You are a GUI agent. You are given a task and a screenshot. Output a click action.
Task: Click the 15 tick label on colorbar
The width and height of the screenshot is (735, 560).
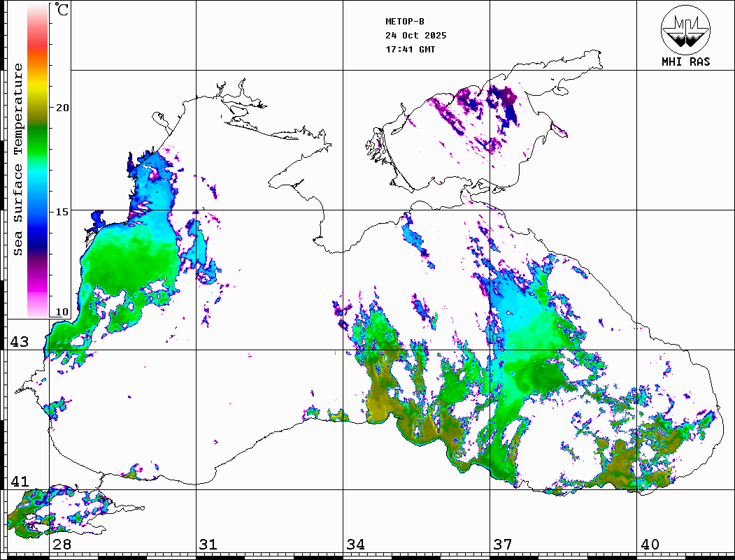pyautogui.click(x=63, y=211)
